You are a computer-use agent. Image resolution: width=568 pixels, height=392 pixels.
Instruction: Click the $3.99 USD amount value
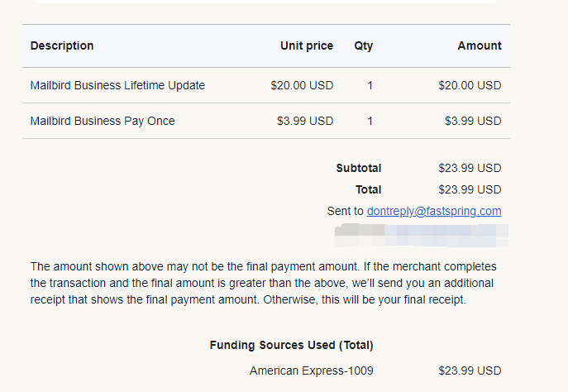(473, 121)
